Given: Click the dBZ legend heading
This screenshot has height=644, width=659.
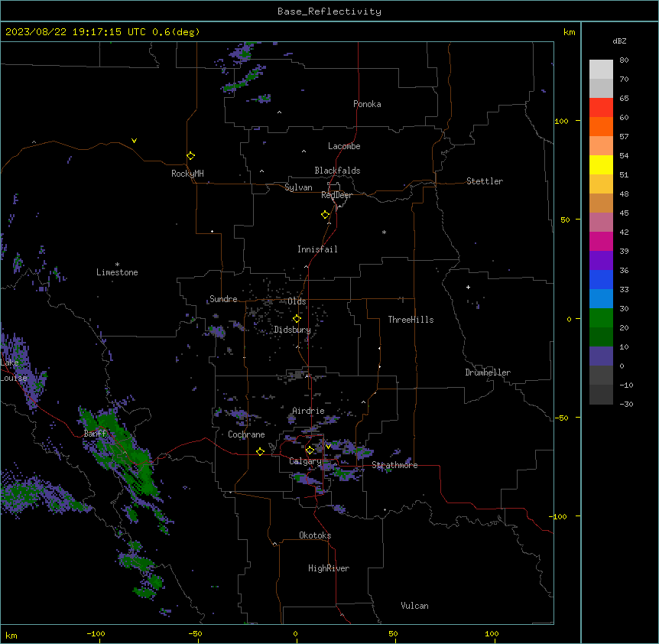Looking at the screenshot, I should tap(619, 41).
